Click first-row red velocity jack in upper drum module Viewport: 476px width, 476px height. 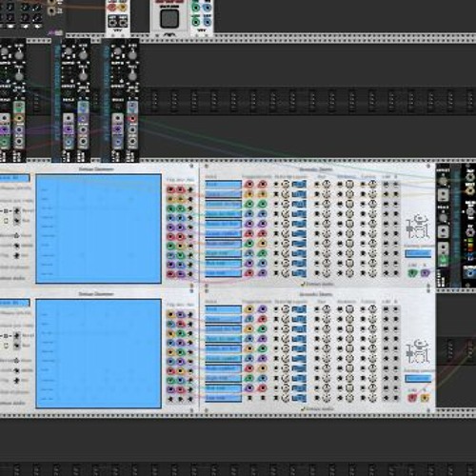pyautogui.click(x=263, y=184)
